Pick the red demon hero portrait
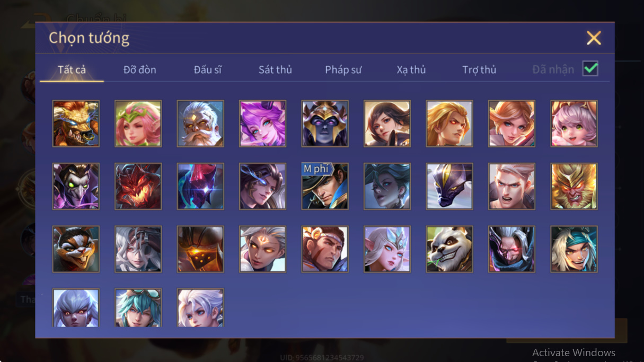The height and width of the screenshot is (362, 644). coord(138,186)
